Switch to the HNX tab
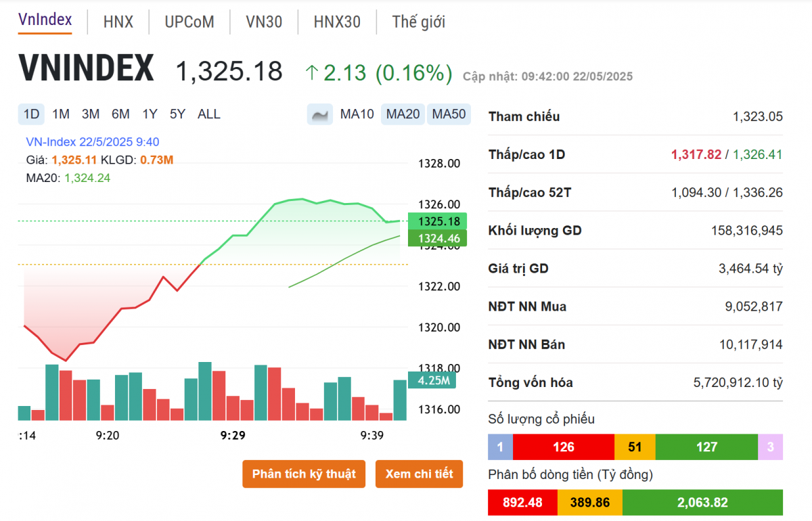 118,22
